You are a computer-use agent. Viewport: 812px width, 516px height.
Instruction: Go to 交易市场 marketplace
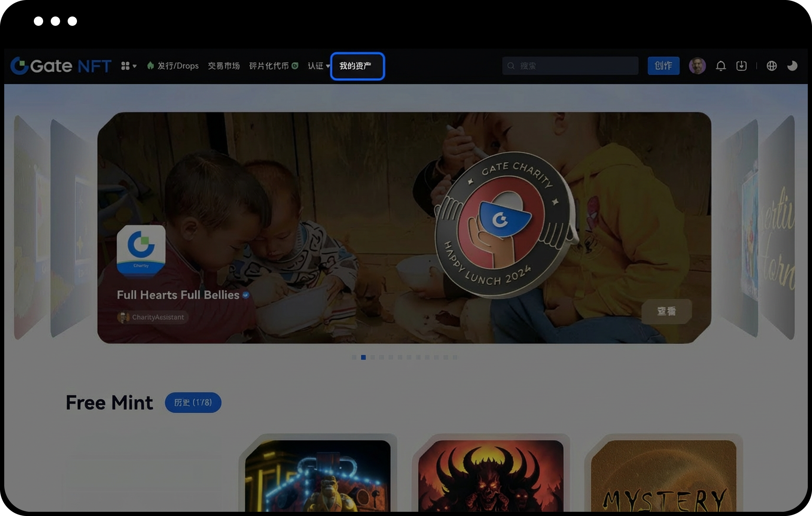pos(224,66)
